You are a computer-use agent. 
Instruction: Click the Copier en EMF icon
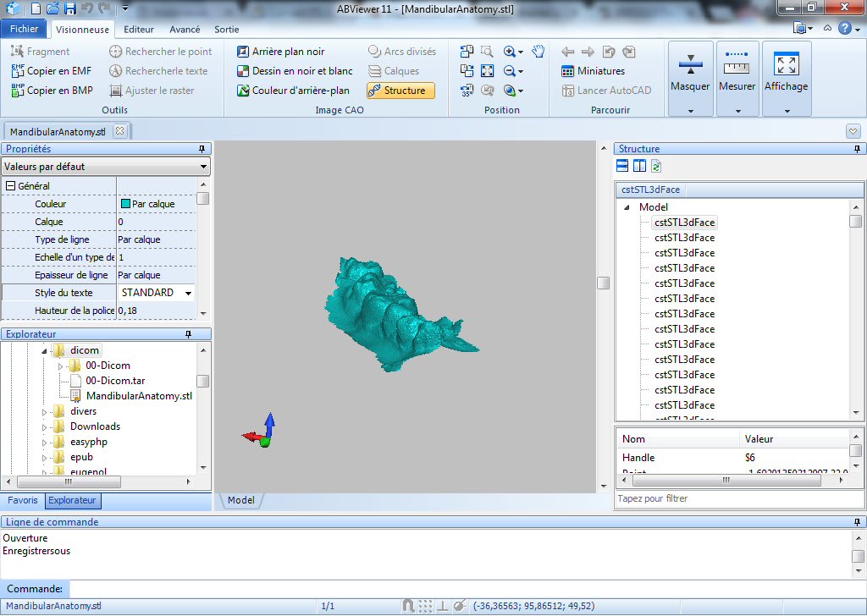[18, 71]
